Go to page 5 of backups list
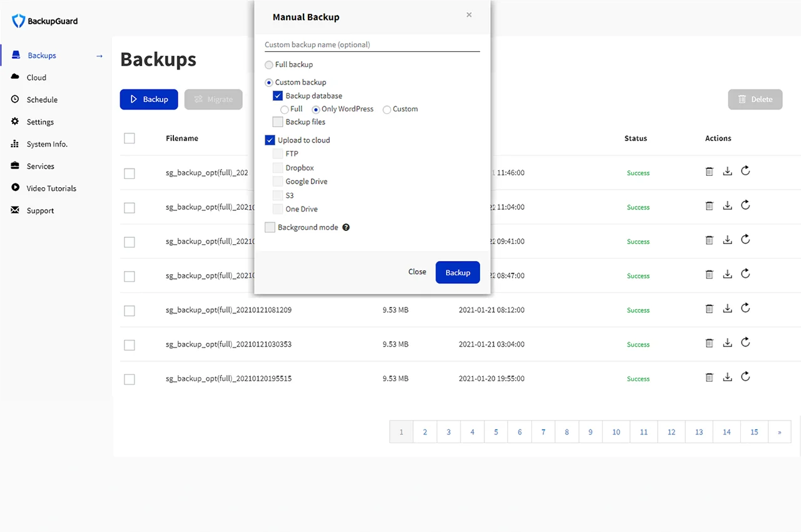The height and width of the screenshot is (532, 801). click(x=496, y=432)
